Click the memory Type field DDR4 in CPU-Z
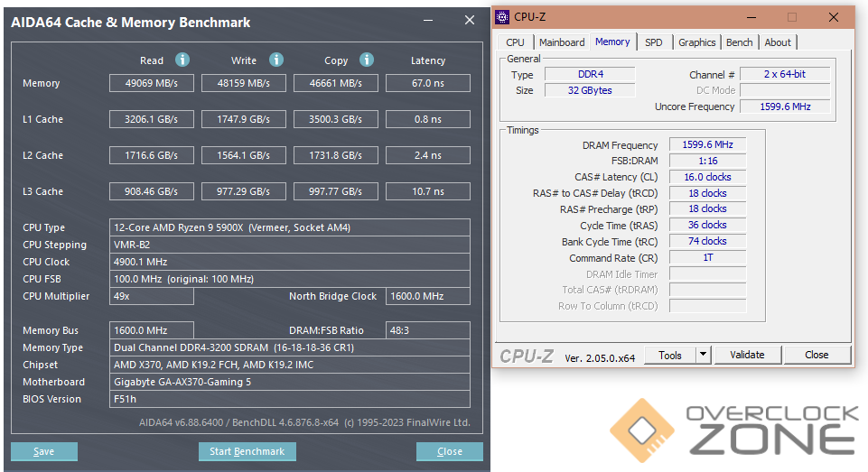 pos(590,74)
